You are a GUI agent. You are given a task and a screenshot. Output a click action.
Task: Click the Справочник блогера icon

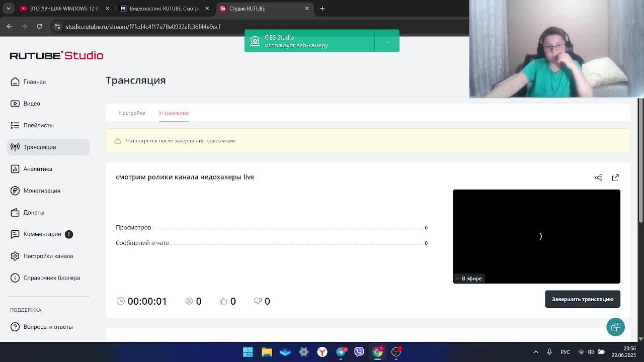point(15,278)
